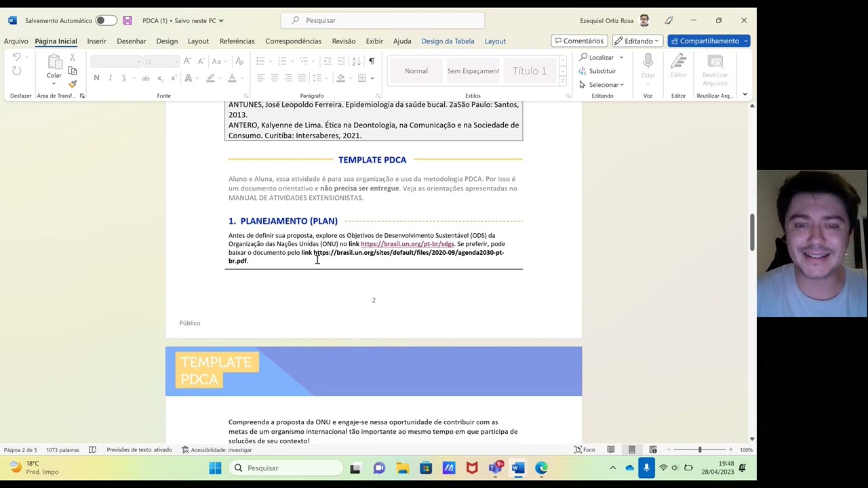The image size is (868, 488).
Task: Switch to Web Layout view icon
Action: coord(653,449)
